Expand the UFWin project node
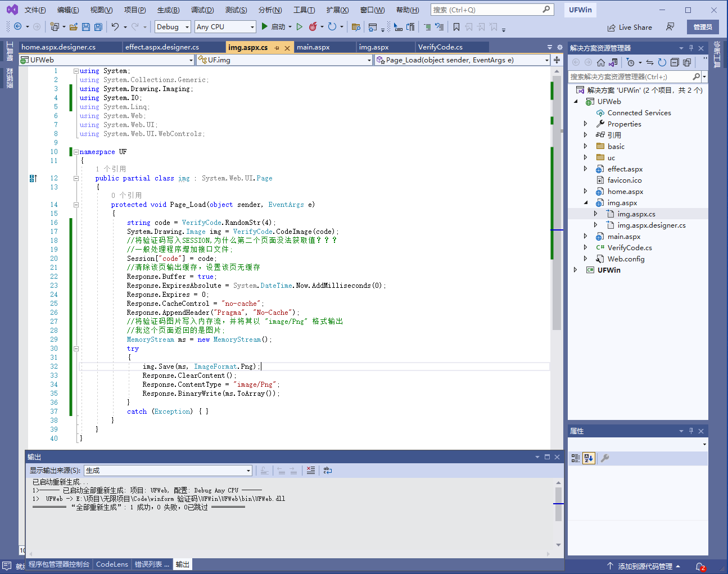The height and width of the screenshot is (574, 728). [x=575, y=270]
